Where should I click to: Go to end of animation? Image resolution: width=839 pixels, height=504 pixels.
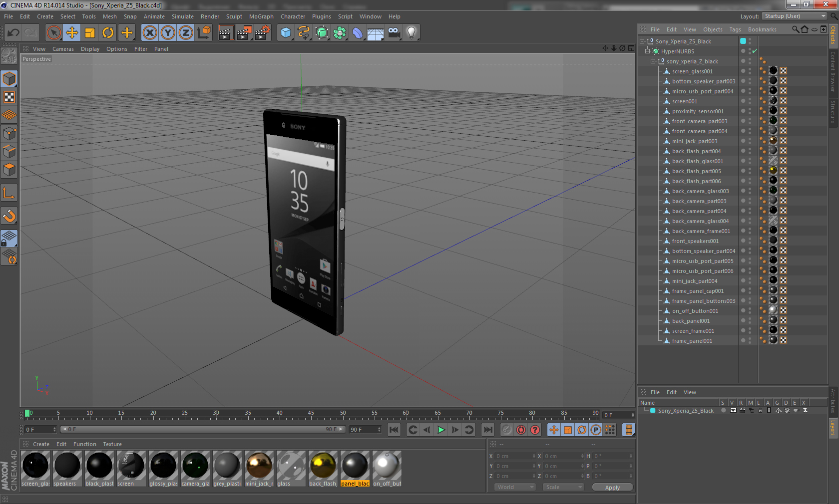click(488, 430)
